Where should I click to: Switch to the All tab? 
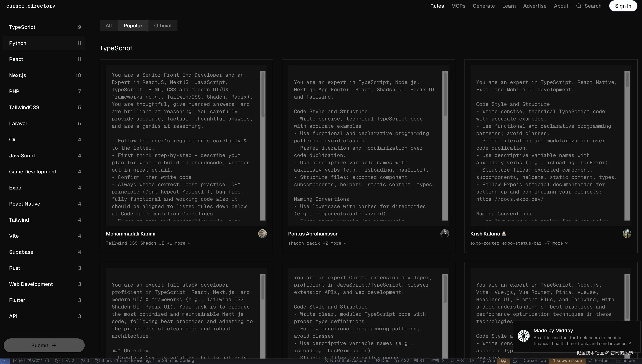[x=108, y=26]
